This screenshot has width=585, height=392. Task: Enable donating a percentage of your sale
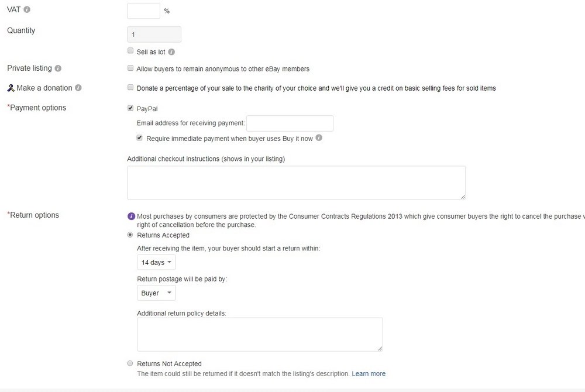coord(130,87)
